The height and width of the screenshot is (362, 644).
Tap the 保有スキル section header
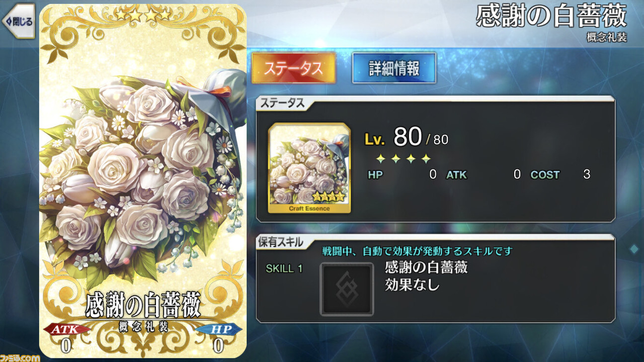tap(280, 242)
